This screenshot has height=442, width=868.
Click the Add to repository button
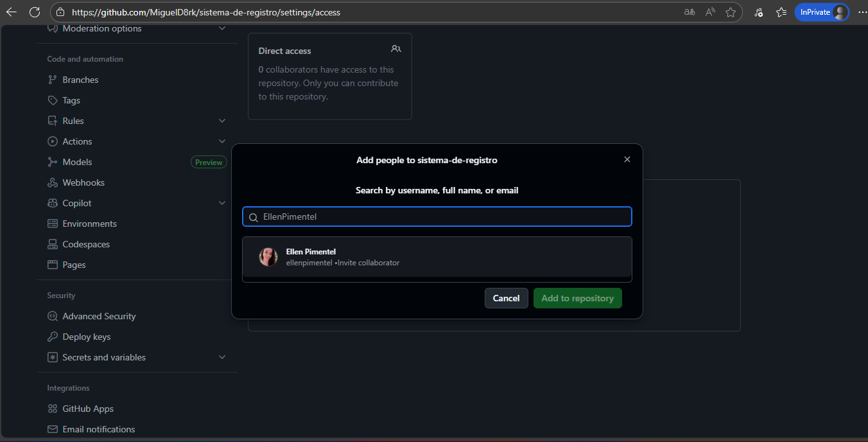pos(578,298)
